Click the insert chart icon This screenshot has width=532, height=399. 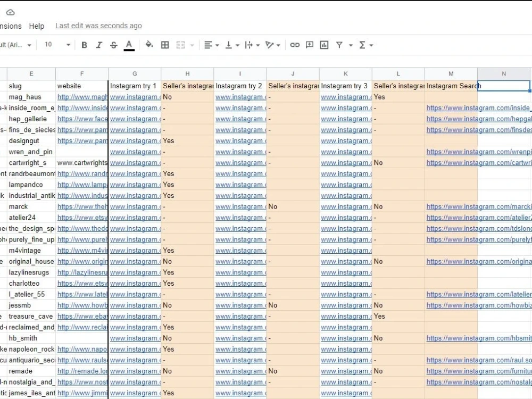(324, 45)
